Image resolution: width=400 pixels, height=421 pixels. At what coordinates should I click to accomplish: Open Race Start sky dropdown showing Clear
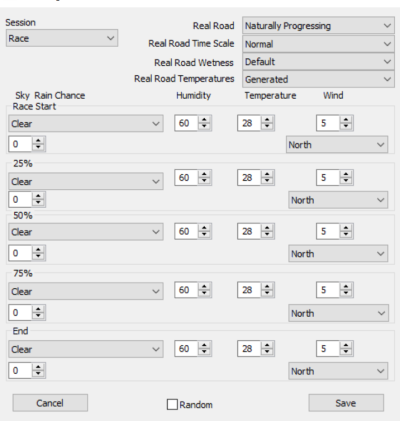pyautogui.click(x=86, y=124)
